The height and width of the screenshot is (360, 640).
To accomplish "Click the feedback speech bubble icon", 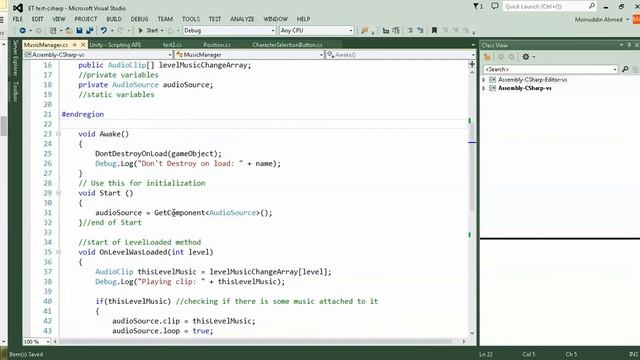I will (495, 6).
